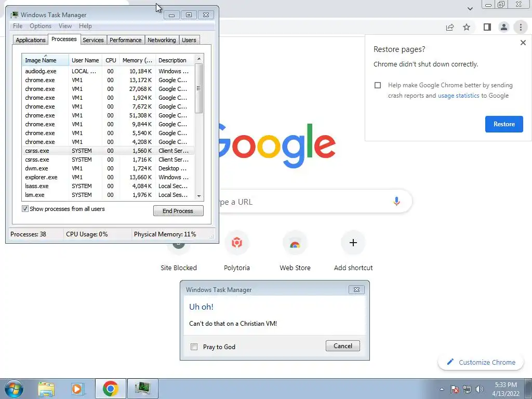532x399 pixels.
Task: Open the usage statistics link
Action: pyautogui.click(x=458, y=96)
